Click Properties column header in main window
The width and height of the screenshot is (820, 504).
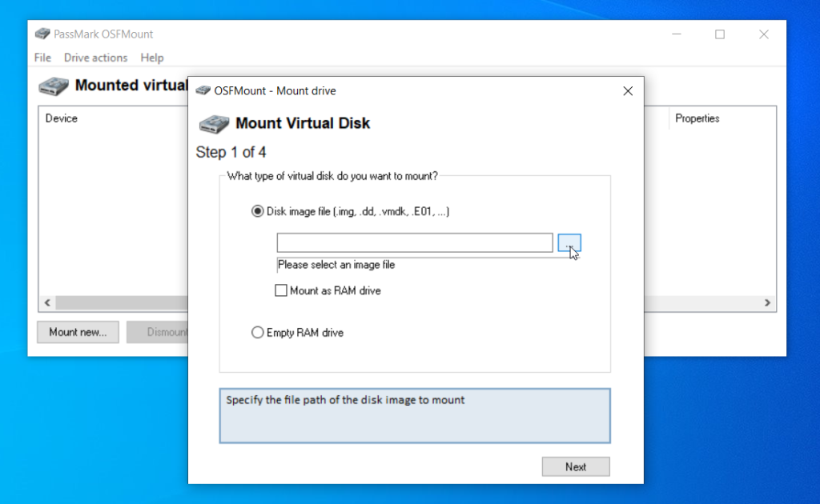point(697,118)
